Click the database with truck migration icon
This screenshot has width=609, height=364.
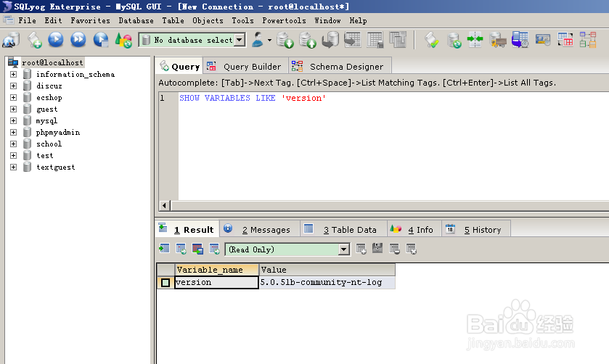click(x=497, y=40)
